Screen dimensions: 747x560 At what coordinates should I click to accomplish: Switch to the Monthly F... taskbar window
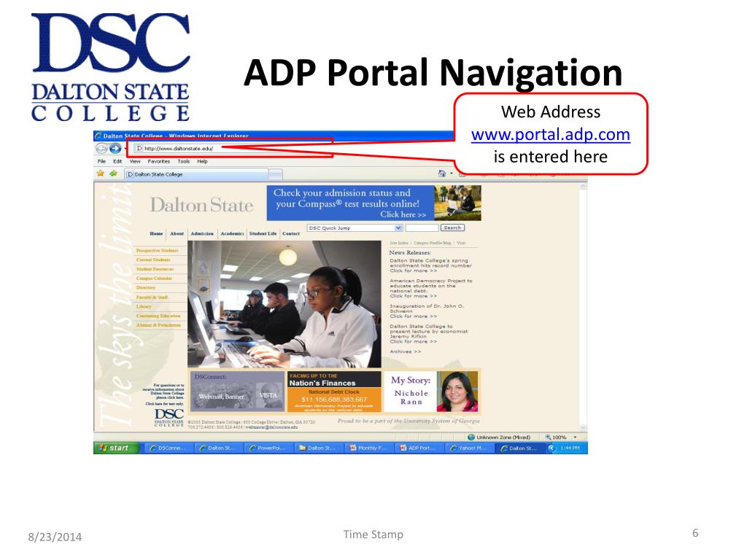pos(368,448)
